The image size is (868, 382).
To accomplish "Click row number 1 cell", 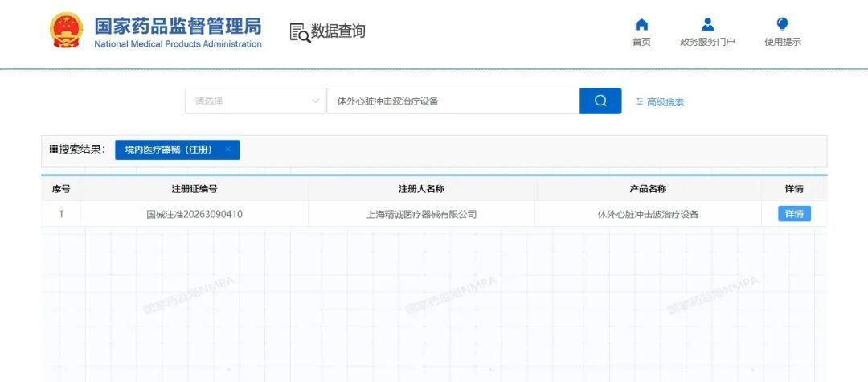I will click(61, 214).
